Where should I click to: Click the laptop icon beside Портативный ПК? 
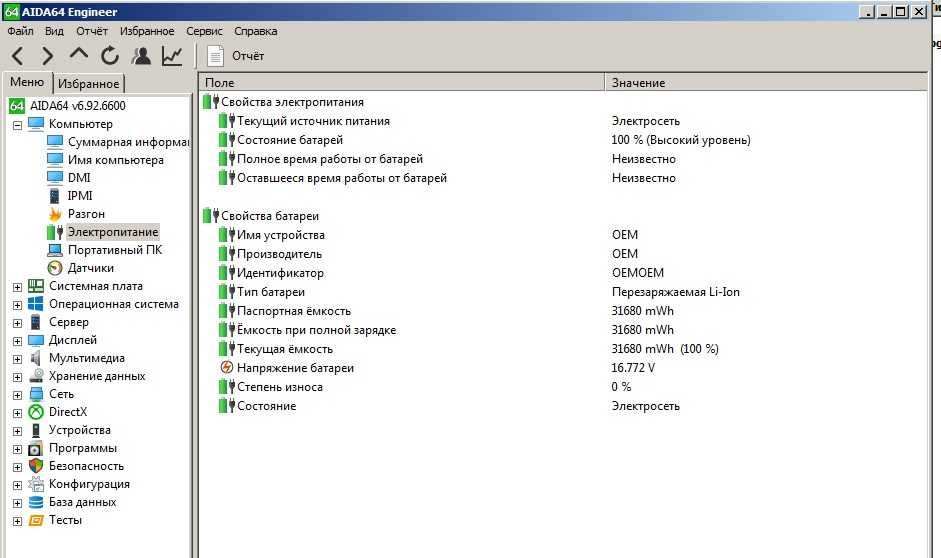click(x=55, y=250)
